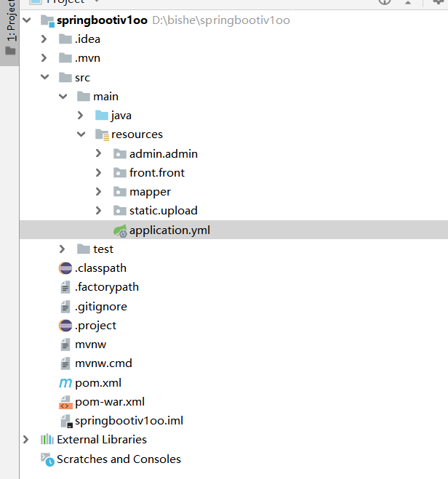Click the Eclipse icon next to .project
Image resolution: width=448 pixels, height=479 pixels.
(65, 326)
